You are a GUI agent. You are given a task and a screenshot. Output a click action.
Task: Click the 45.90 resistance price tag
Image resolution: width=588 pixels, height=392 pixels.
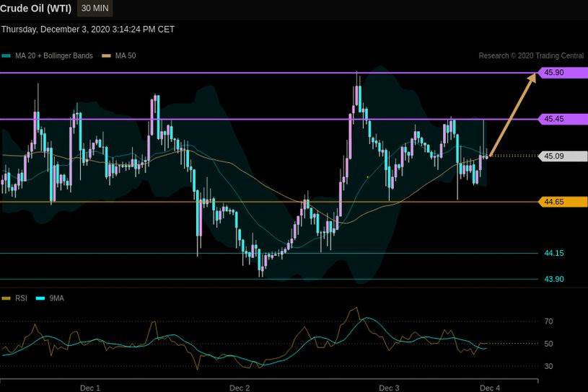coord(563,73)
